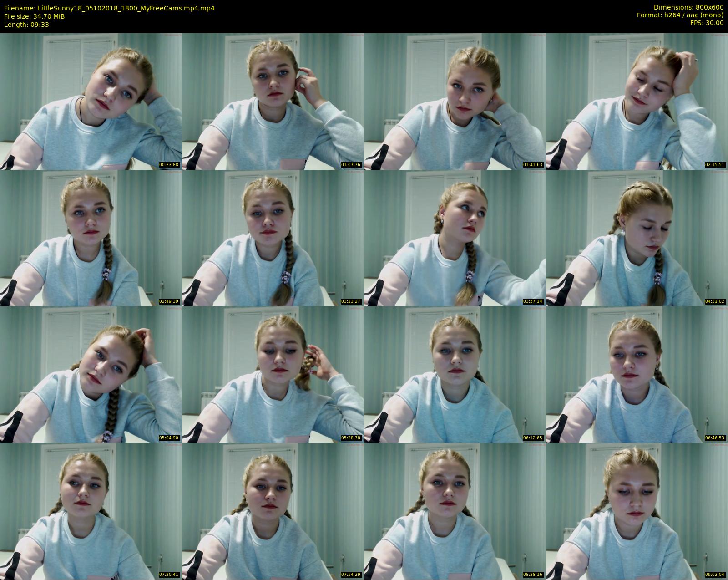Open the thumbnail marked 01:41.63
This screenshot has height=580, width=728.
click(455, 101)
